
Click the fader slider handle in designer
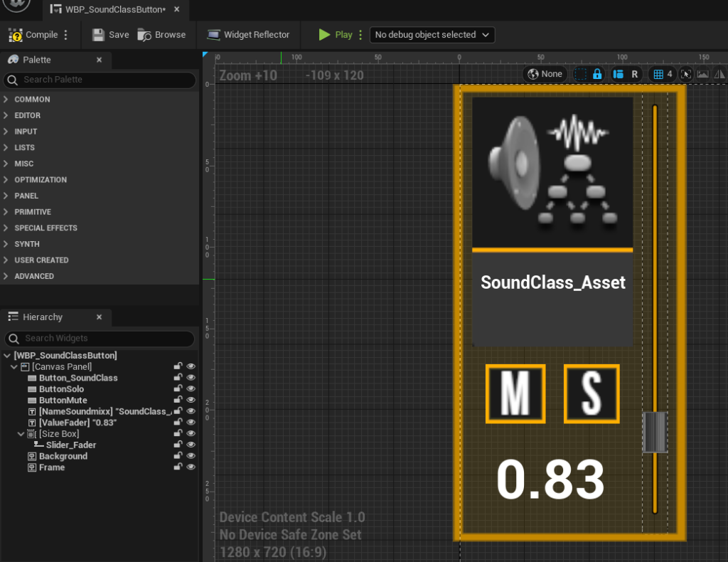coord(655,432)
